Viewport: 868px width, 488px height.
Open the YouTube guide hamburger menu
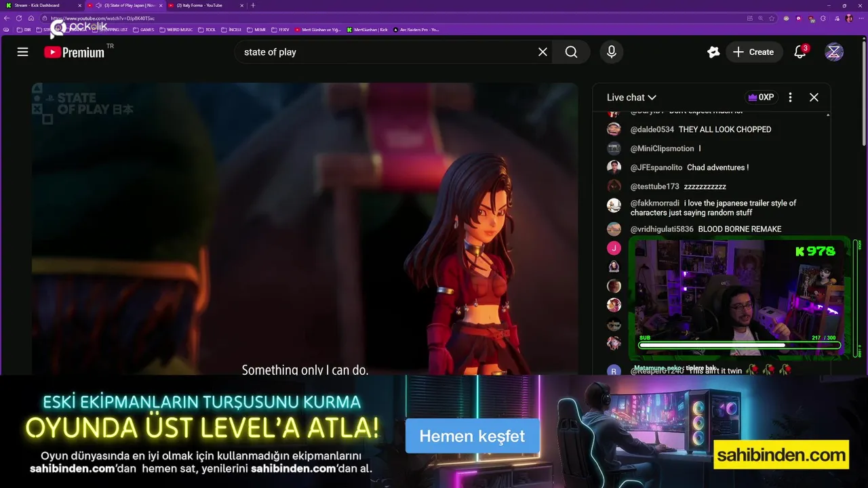(x=22, y=52)
